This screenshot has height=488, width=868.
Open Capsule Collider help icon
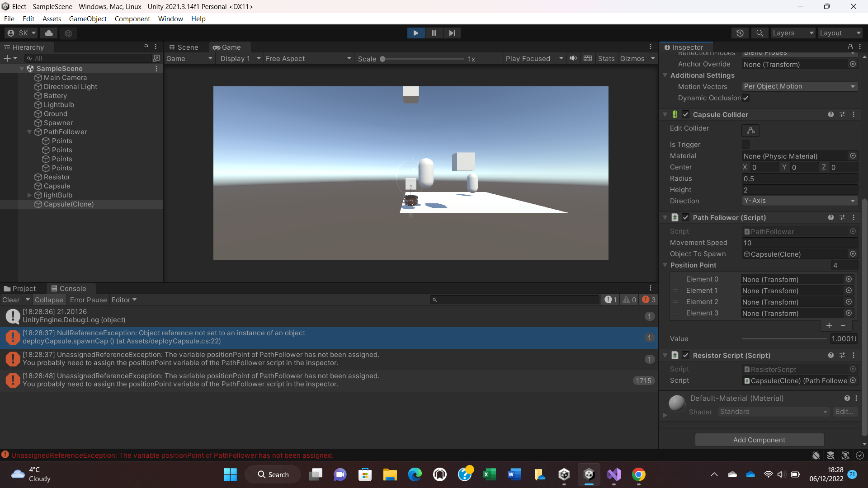[x=830, y=115]
